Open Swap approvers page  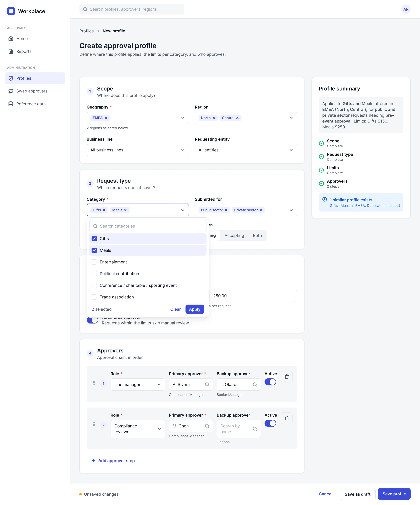click(x=35, y=91)
